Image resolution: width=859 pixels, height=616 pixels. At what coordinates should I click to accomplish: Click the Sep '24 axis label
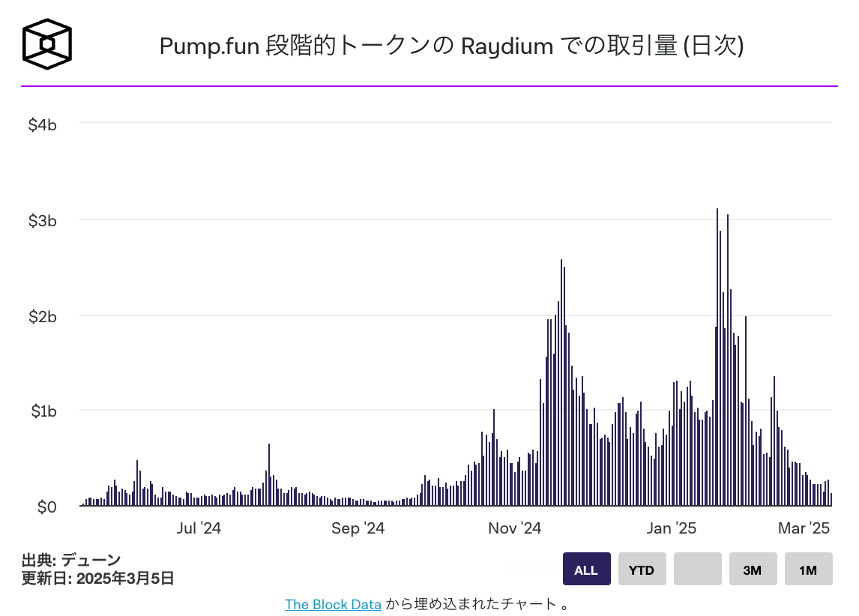pyautogui.click(x=358, y=528)
